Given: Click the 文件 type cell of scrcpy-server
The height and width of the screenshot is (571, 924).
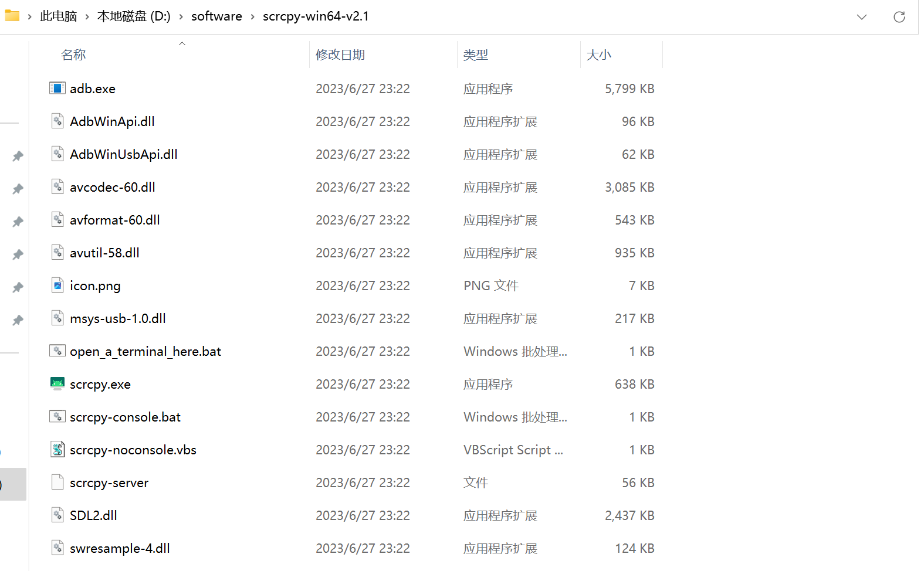Looking at the screenshot, I should click(x=475, y=482).
